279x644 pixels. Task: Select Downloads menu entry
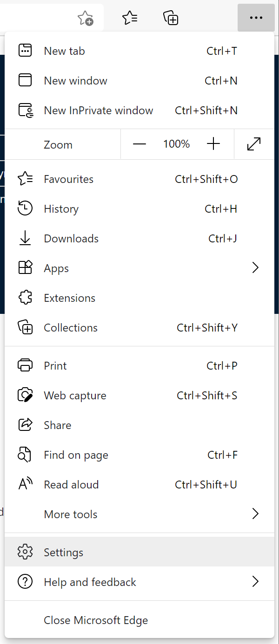click(139, 238)
